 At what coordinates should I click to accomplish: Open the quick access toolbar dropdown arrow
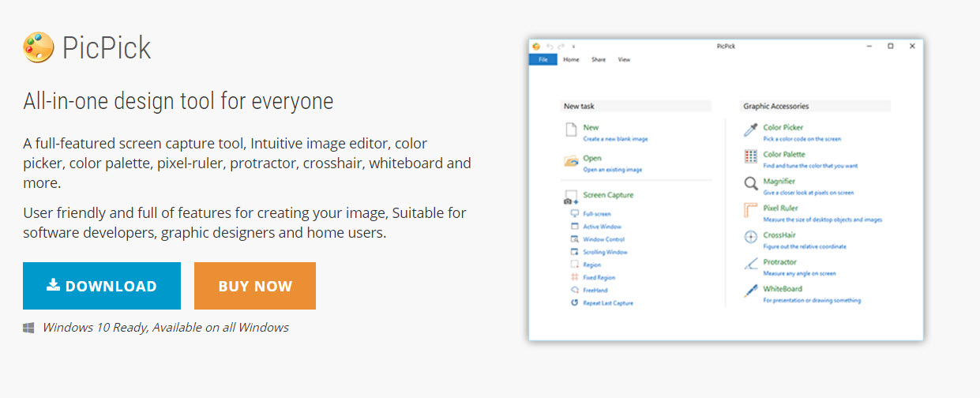pyautogui.click(x=573, y=47)
